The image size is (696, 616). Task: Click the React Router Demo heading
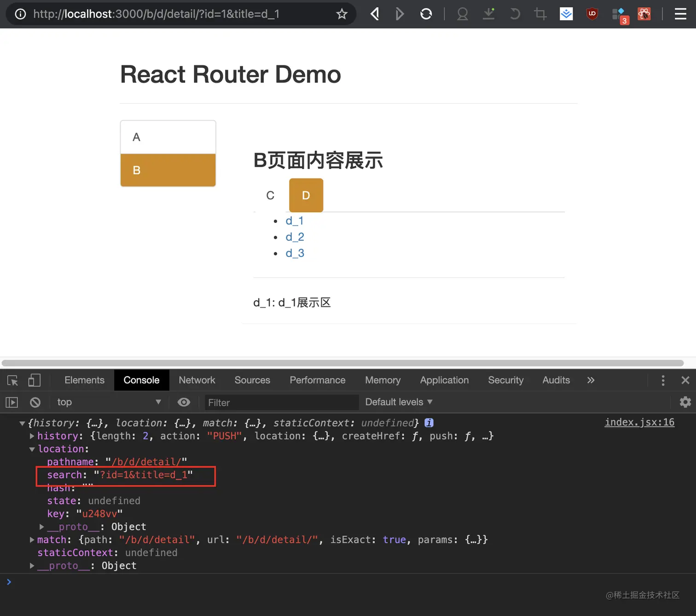tap(231, 75)
